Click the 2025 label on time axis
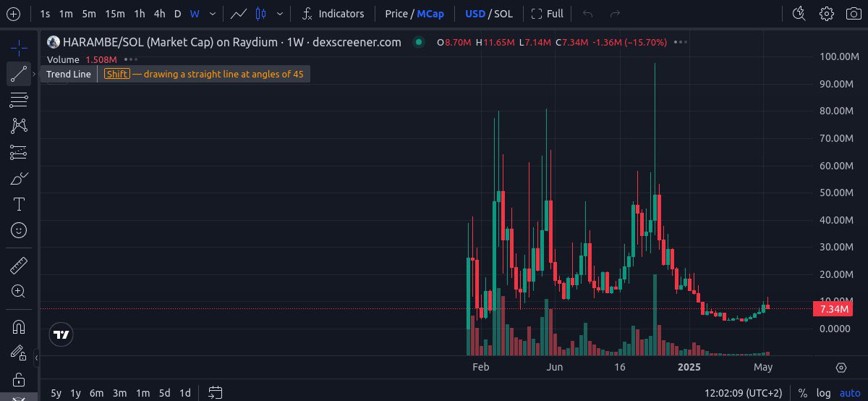The height and width of the screenshot is (401, 868). click(x=689, y=368)
